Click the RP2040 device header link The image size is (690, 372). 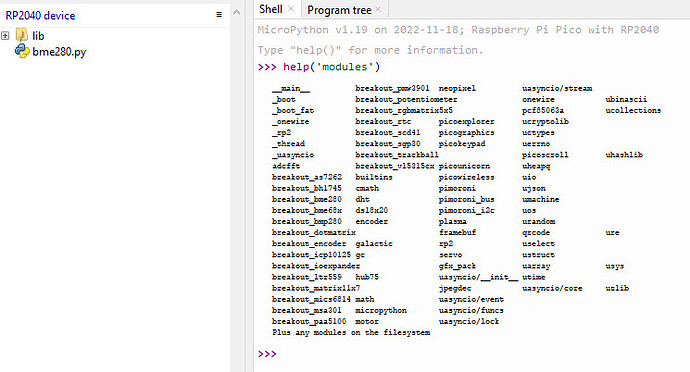pos(40,16)
